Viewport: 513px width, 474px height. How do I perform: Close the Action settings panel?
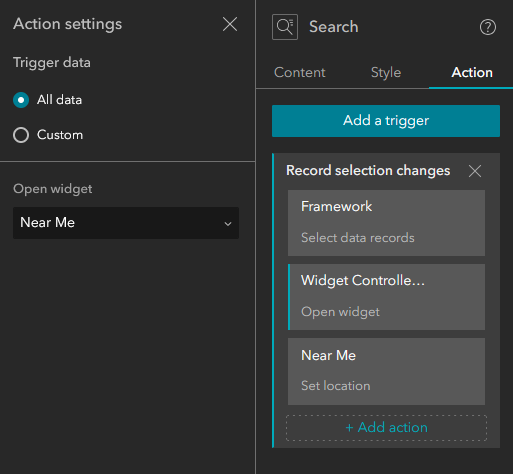point(230,24)
